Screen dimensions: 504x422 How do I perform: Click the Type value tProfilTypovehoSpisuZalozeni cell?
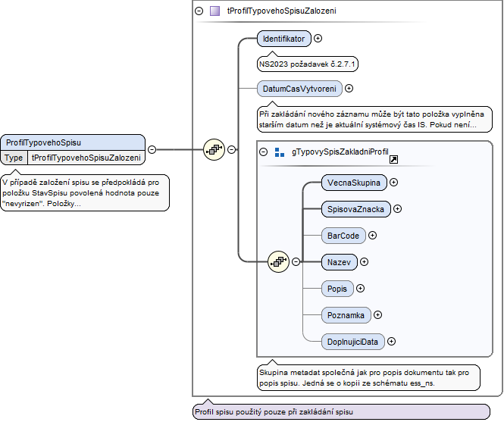coord(86,158)
